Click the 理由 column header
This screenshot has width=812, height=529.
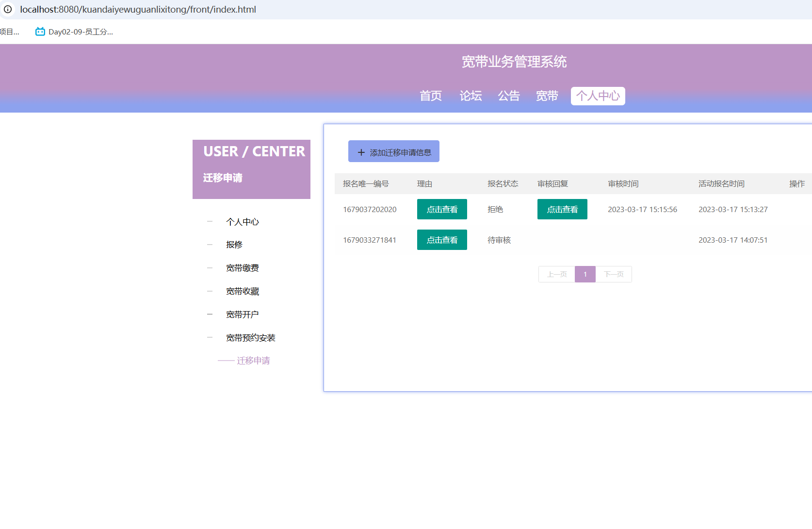click(x=424, y=184)
